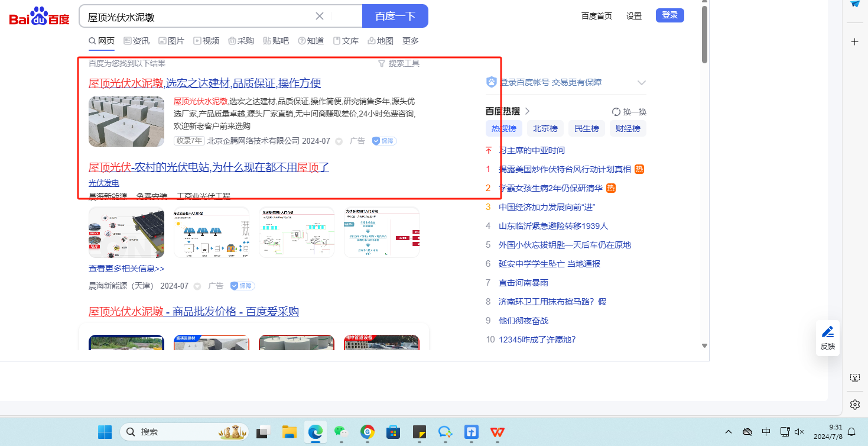Open the fourth photovoltaic diagram thumbnail
This screenshot has width=868, height=446.
(382, 232)
